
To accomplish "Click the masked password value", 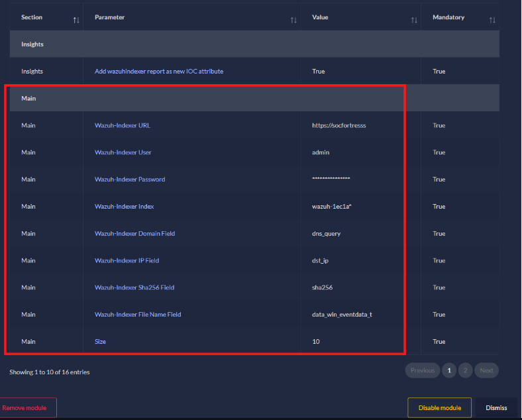I will (331, 179).
